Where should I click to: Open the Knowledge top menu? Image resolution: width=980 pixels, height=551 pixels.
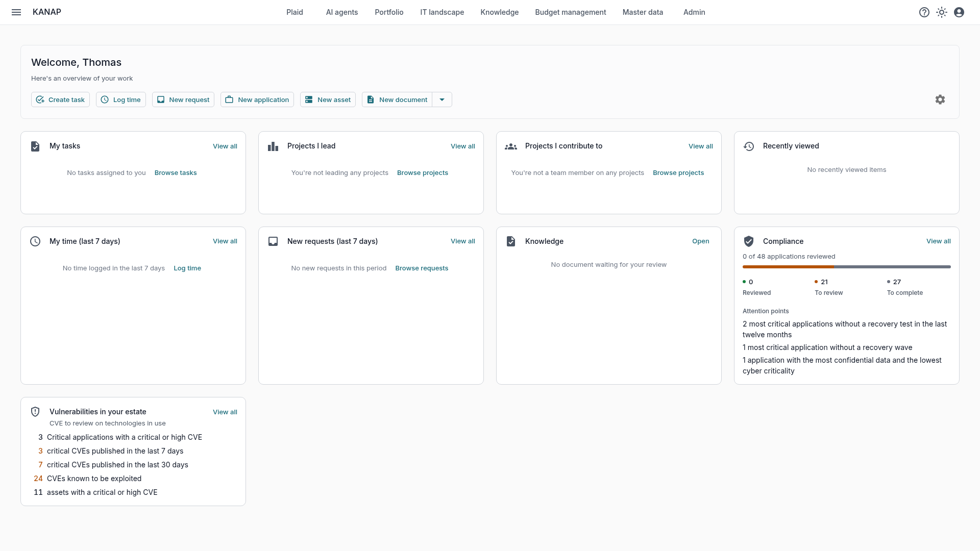pos(499,12)
